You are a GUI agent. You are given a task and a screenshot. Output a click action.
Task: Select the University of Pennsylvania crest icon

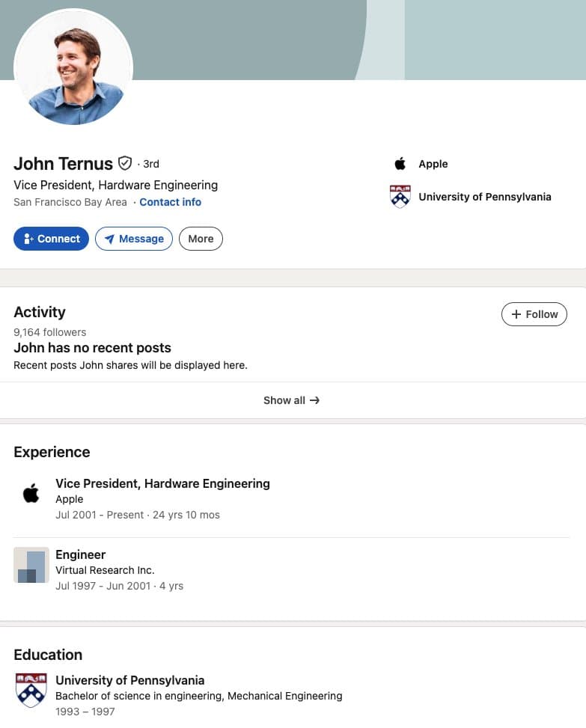coord(400,197)
